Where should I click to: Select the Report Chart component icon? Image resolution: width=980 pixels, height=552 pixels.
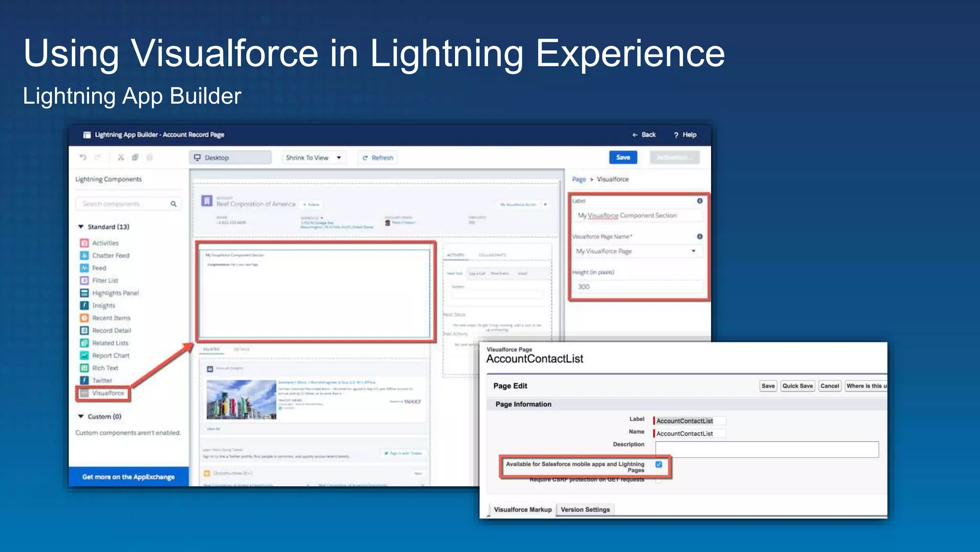click(84, 355)
